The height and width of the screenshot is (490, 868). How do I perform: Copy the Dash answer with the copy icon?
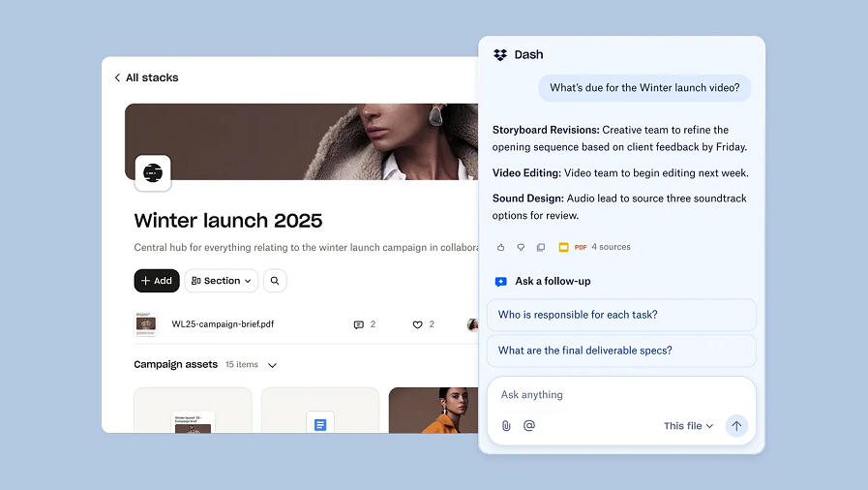541,247
